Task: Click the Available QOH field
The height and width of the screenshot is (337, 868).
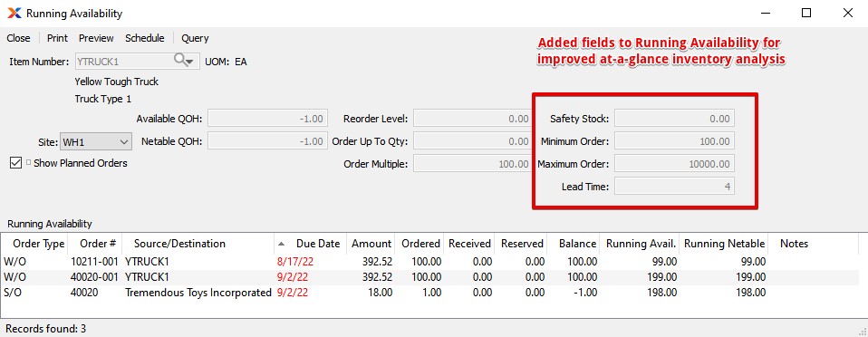Action: pyautogui.click(x=268, y=119)
